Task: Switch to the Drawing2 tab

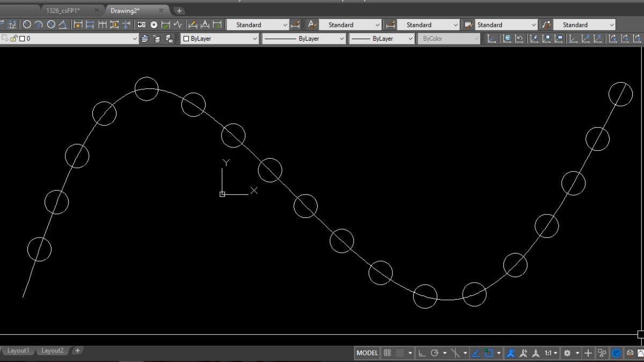Action: coord(125,11)
